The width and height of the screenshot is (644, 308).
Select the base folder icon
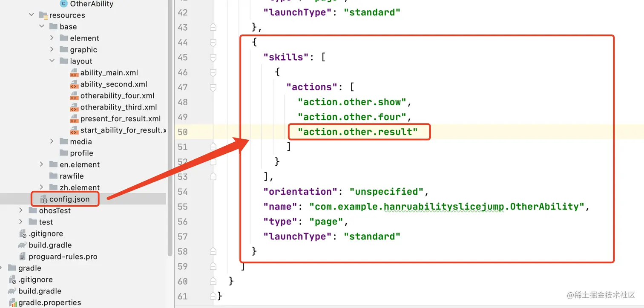click(x=53, y=26)
